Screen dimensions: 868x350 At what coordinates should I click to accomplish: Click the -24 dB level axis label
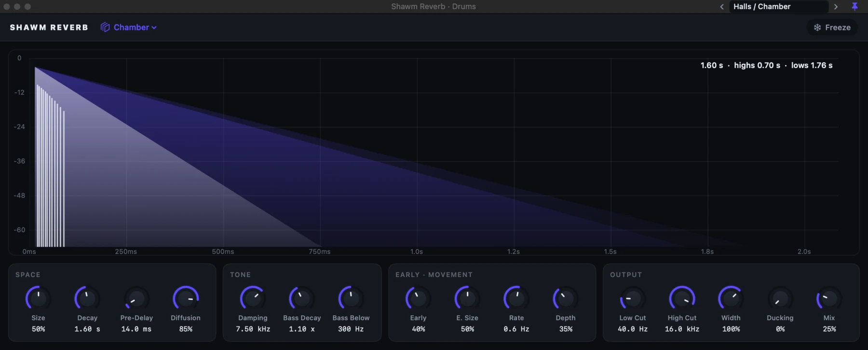click(x=19, y=126)
